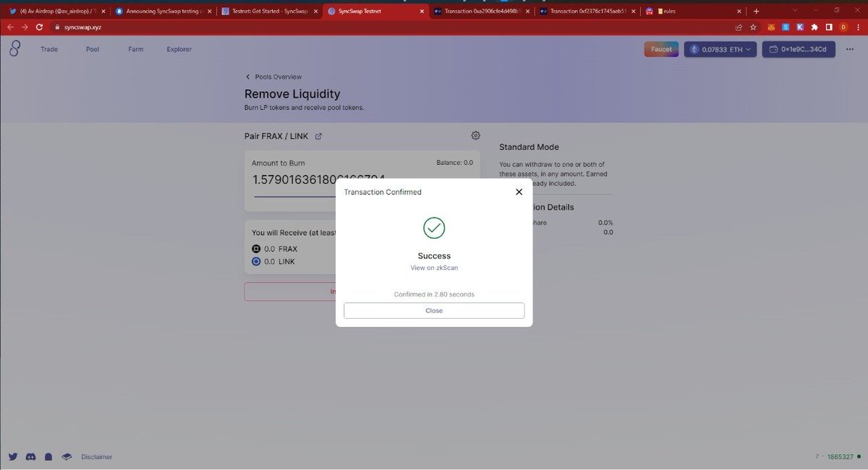The width and height of the screenshot is (868, 470).
Task: Close the Transaction Confirmed dialog with X
Action: 519,192
